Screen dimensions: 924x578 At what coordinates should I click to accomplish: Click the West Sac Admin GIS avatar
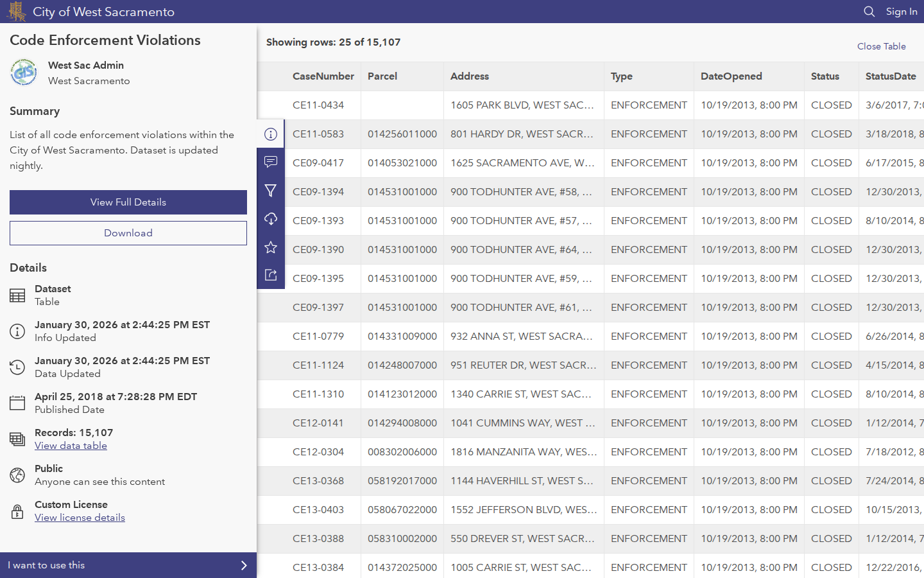[24, 72]
